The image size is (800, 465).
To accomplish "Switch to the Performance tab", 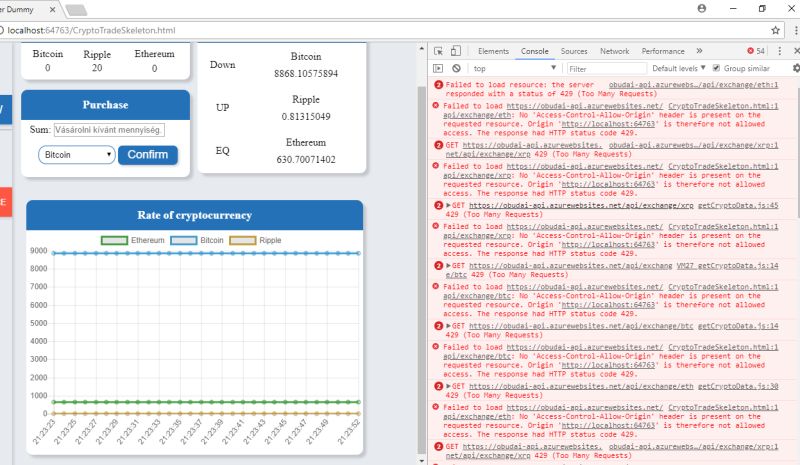I will coord(663,51).
